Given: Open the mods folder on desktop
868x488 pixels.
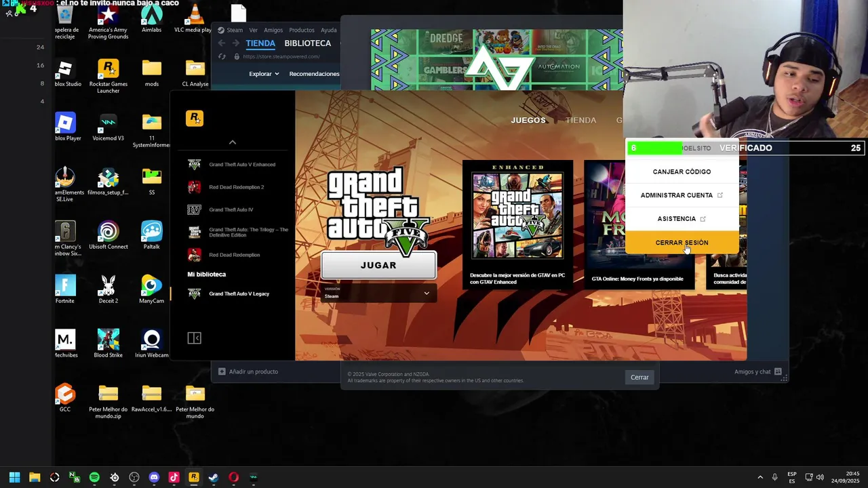Looking at the screenshot, I should click(151, 73).
